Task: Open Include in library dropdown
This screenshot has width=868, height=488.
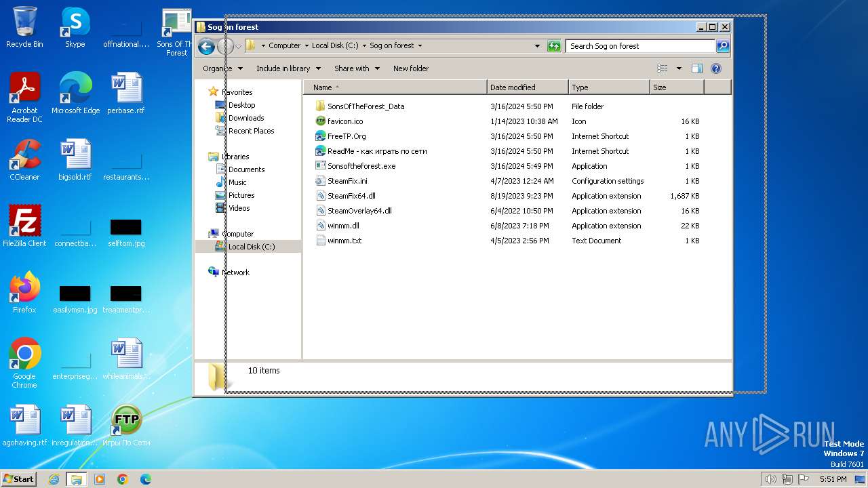Action: [288, 68]
